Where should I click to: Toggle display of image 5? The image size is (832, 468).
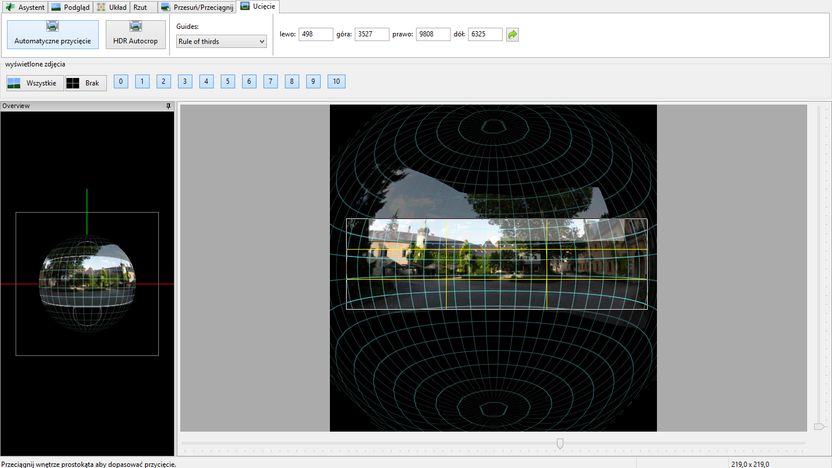(228, 81)
